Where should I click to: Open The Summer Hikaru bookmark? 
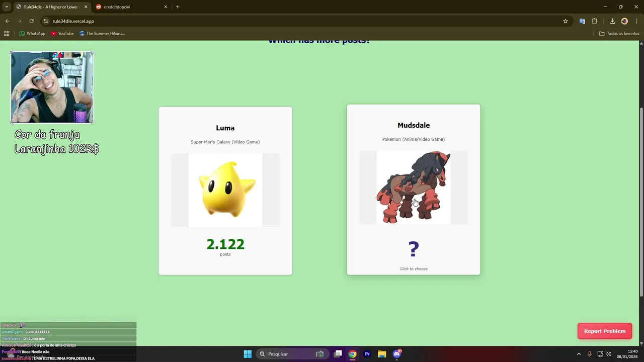(102, 34)
